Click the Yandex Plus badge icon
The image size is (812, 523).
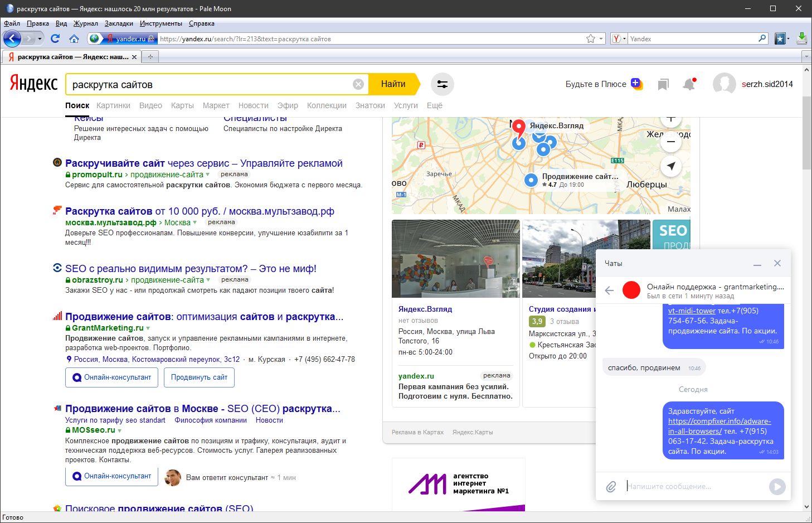pyautogui.click(x=636, y=84)
